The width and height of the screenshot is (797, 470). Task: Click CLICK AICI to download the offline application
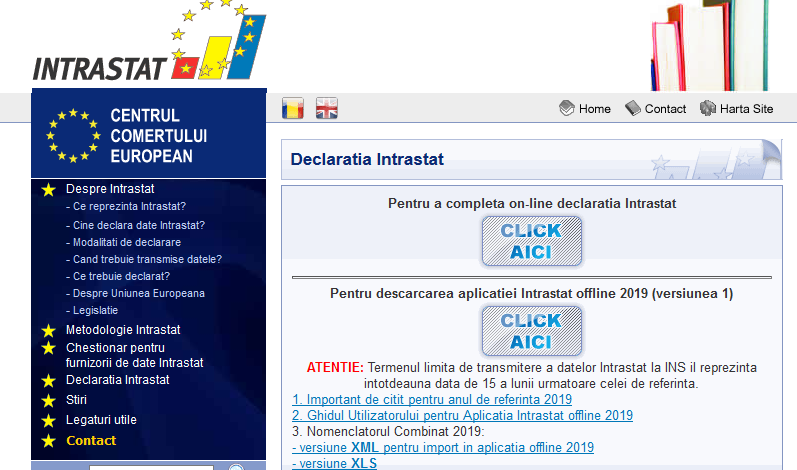(x=532, y=331)
